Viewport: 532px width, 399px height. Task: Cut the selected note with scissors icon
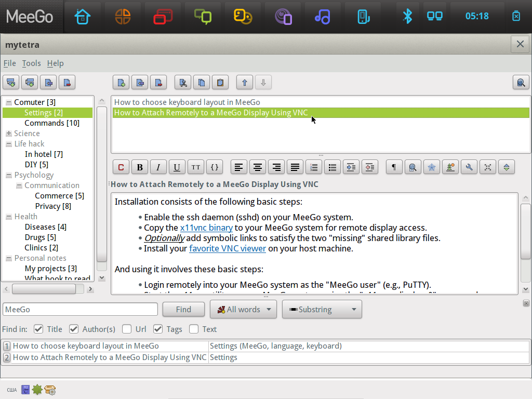click(183, 83)
